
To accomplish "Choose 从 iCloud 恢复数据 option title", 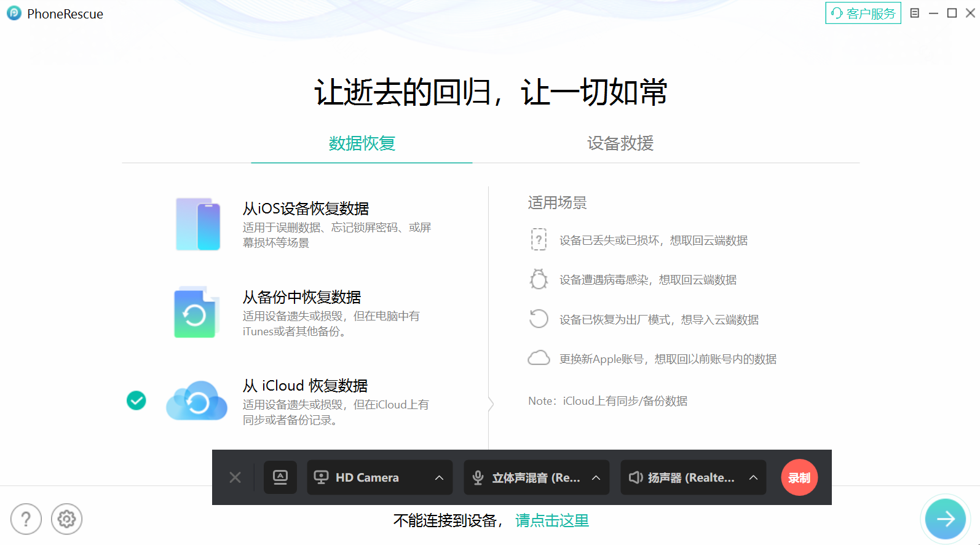I will coord(305,386).
